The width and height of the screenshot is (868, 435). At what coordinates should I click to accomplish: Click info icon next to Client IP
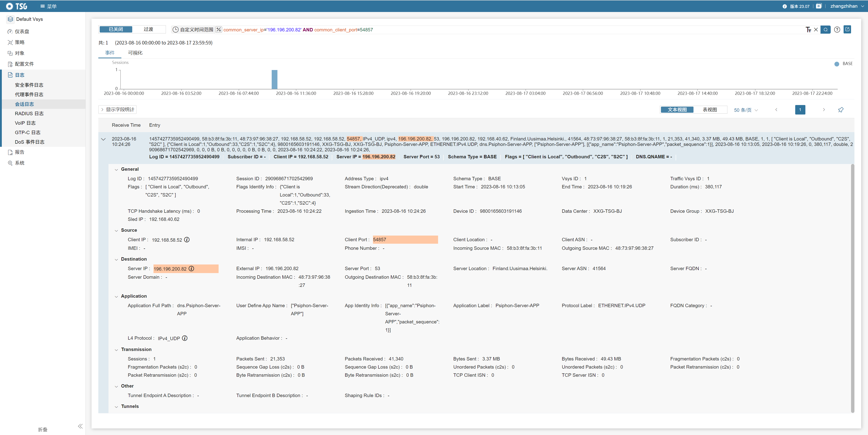tap(187, 240)
